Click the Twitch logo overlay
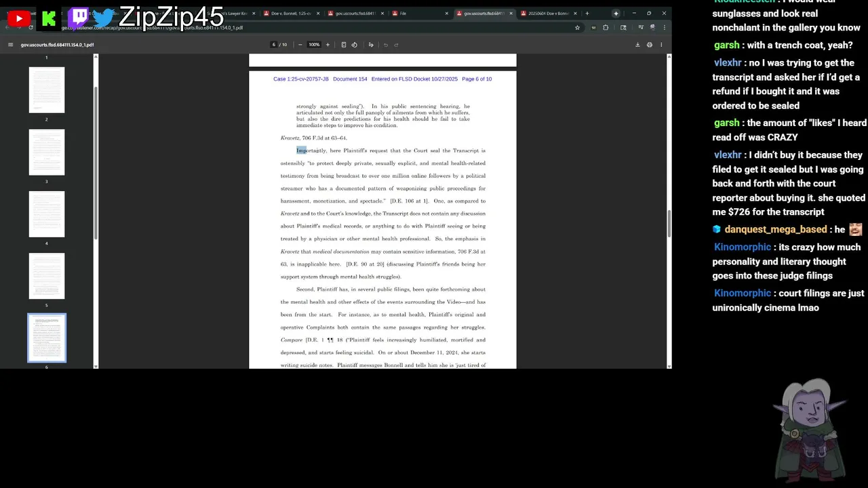Viewport: 868px width, 488px height. (x=79, y=18)
